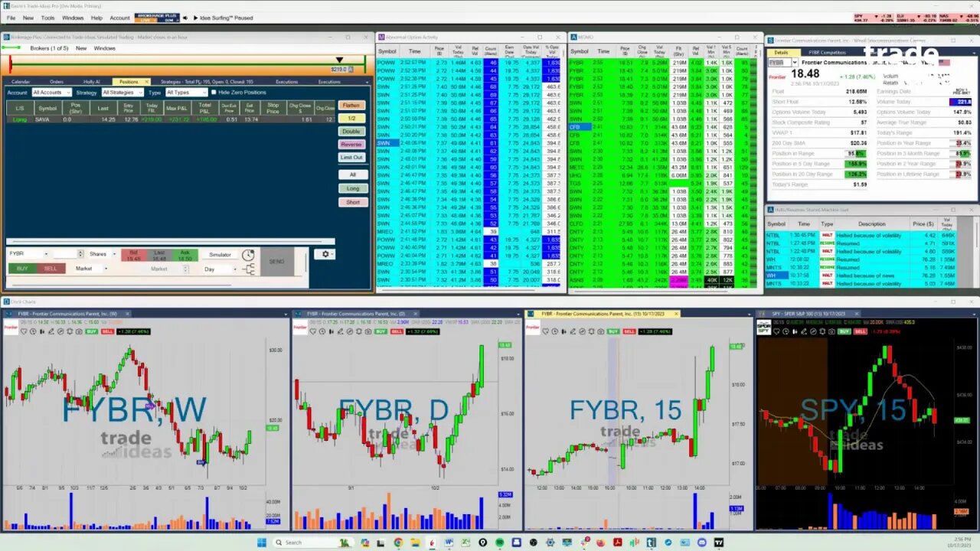
Task: Filter positions with the Long button
Action: click(x=353, y=188)
